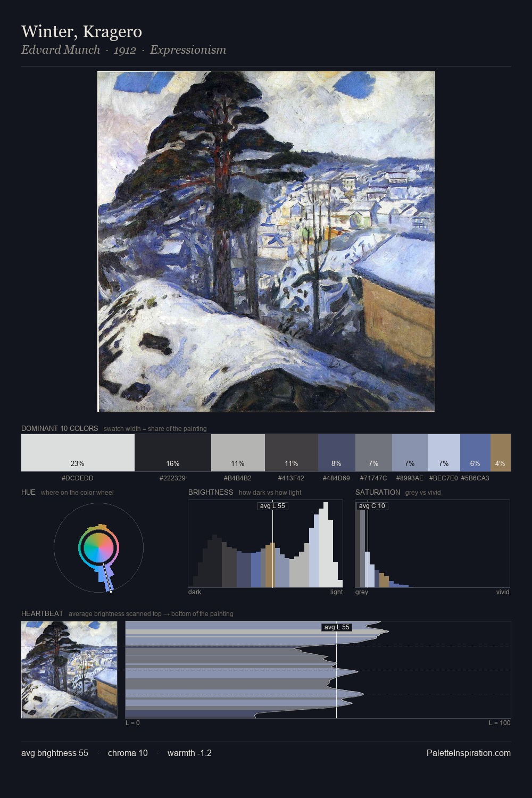Click the '8%' share label
The width and height of the screenshot is (532, 798).
(x=336, y=463)
